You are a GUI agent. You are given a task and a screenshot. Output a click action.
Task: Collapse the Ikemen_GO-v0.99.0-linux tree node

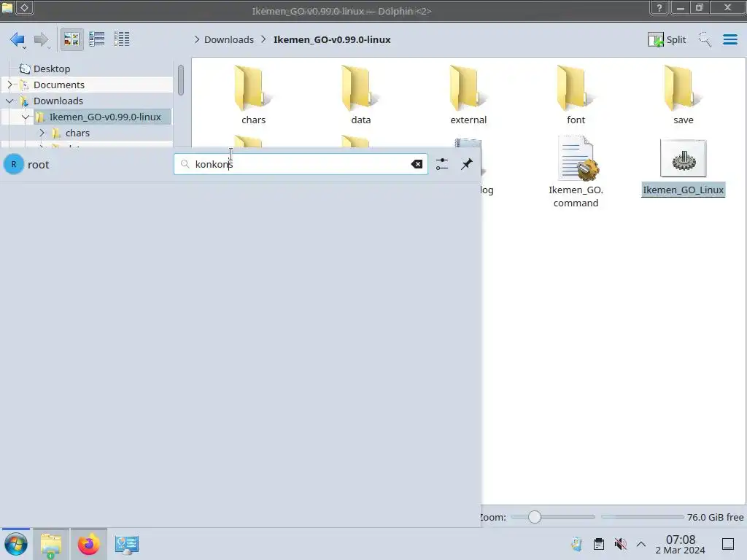pyautogui.click(x=26, y=117)
